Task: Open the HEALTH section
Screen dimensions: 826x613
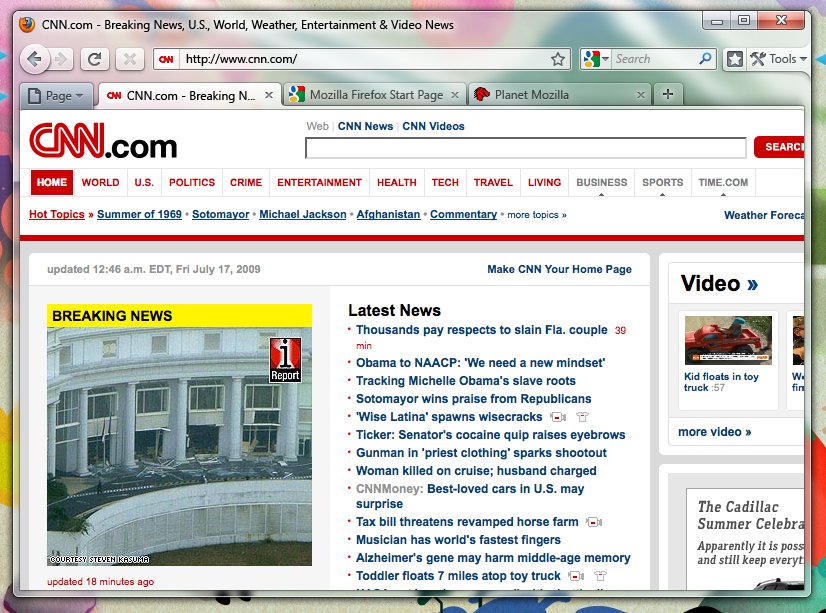Action: (x=397, y=183)
